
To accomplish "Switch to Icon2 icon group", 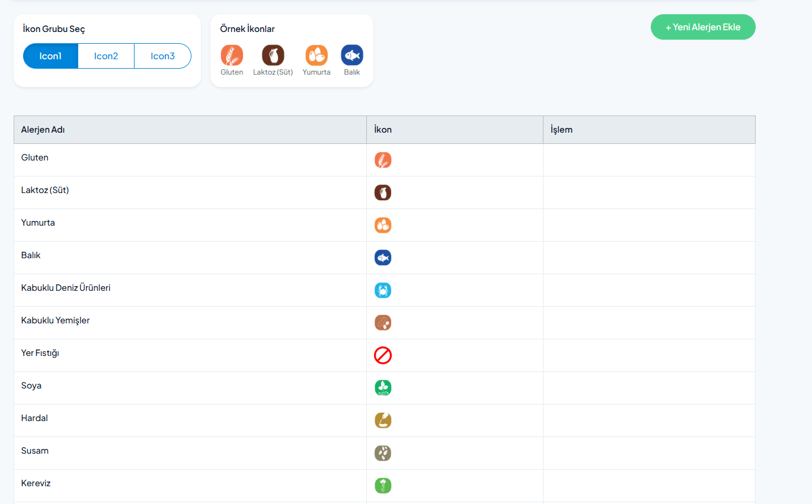I will pos(106,56).
